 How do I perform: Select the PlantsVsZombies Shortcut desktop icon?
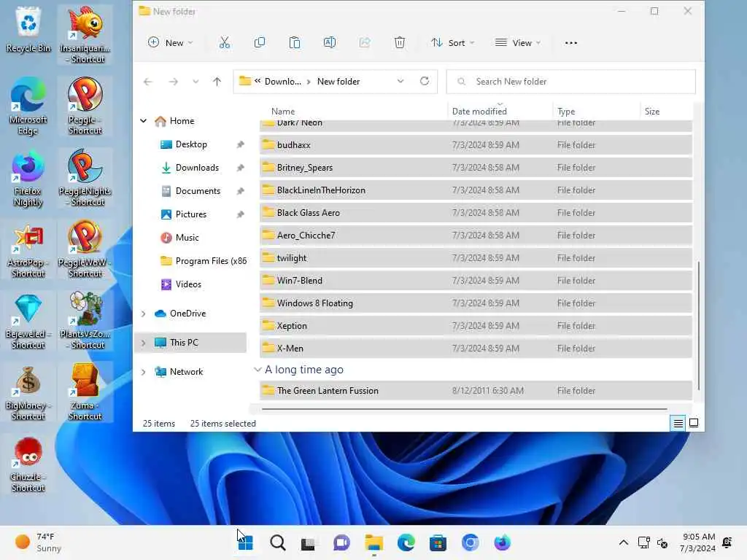tap(85, 321)
